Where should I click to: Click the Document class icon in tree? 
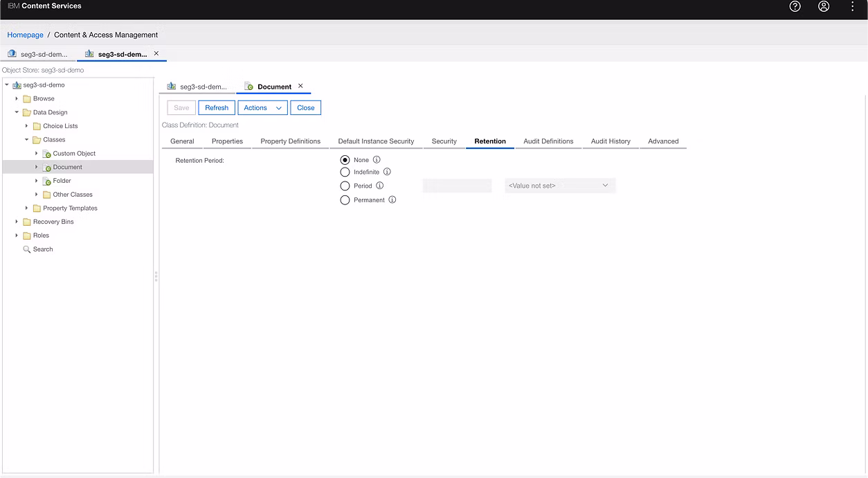pos(47,168)
